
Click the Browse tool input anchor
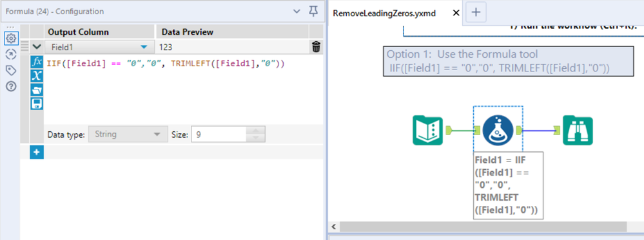click(x=557, y=131)
